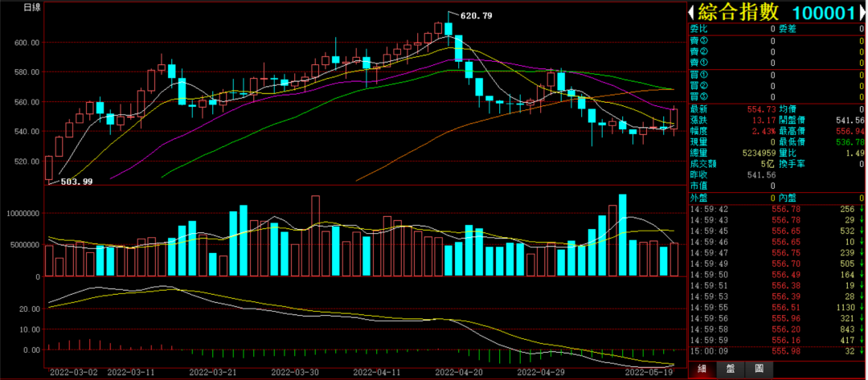868x380 pixels.
Task: Click the 總量 value 5234959
Action: (x=757, y=153)
